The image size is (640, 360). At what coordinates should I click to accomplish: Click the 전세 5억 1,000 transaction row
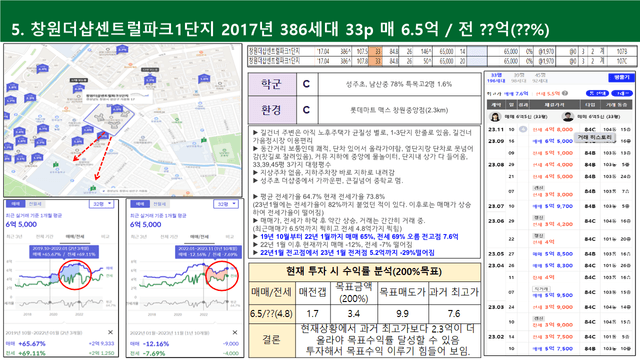tap(559, 153)
